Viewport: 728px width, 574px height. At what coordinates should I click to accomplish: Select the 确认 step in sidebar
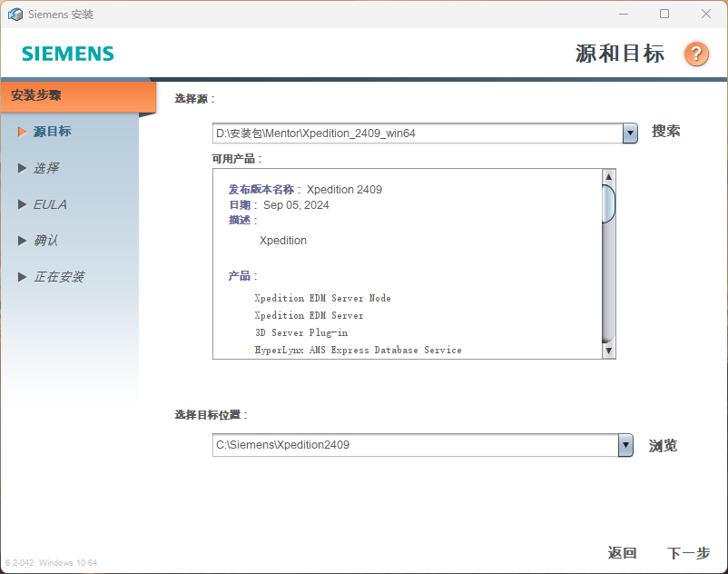(x=46, y=241)
